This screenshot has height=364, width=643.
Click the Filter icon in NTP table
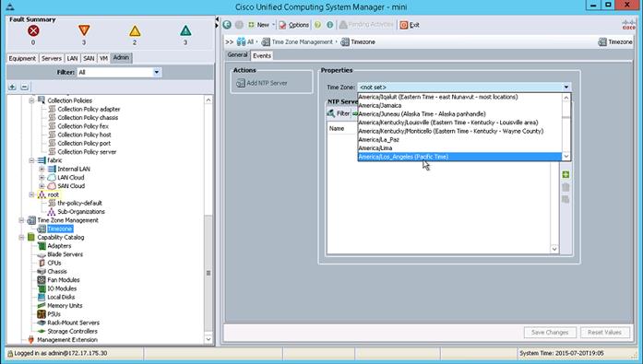point(339,113)
